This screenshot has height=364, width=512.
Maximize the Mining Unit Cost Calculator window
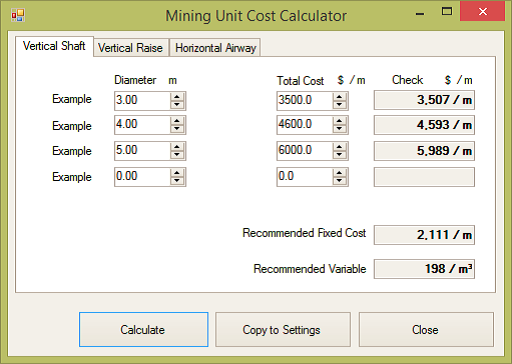click(x=447, y=12)
